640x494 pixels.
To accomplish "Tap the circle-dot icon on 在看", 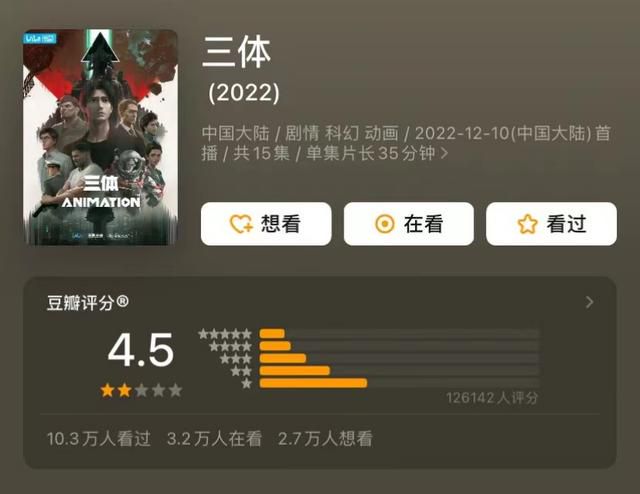I will 384,224.
